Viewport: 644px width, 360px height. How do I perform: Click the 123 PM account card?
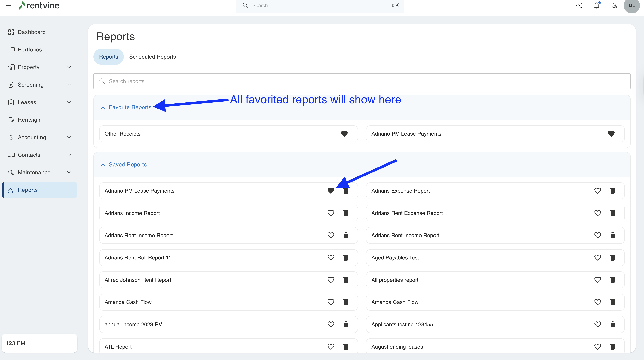pyautogui.click(x=39, y=343)
